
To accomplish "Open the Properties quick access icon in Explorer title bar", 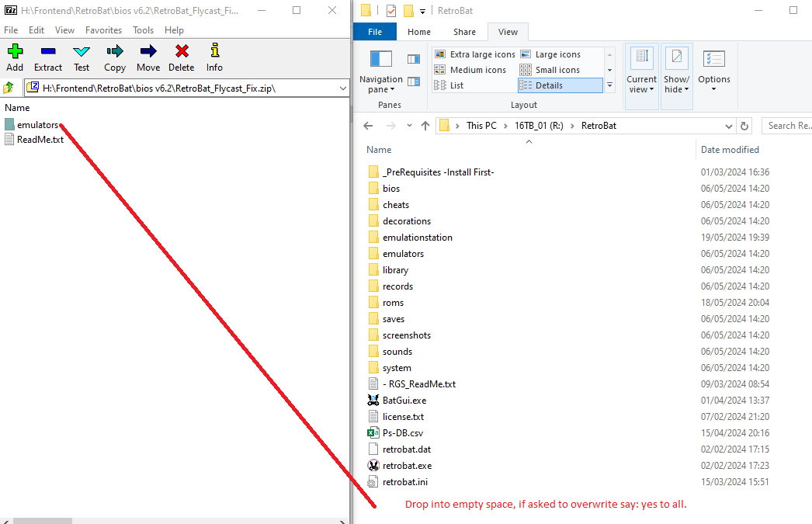I will click(391, 10).
